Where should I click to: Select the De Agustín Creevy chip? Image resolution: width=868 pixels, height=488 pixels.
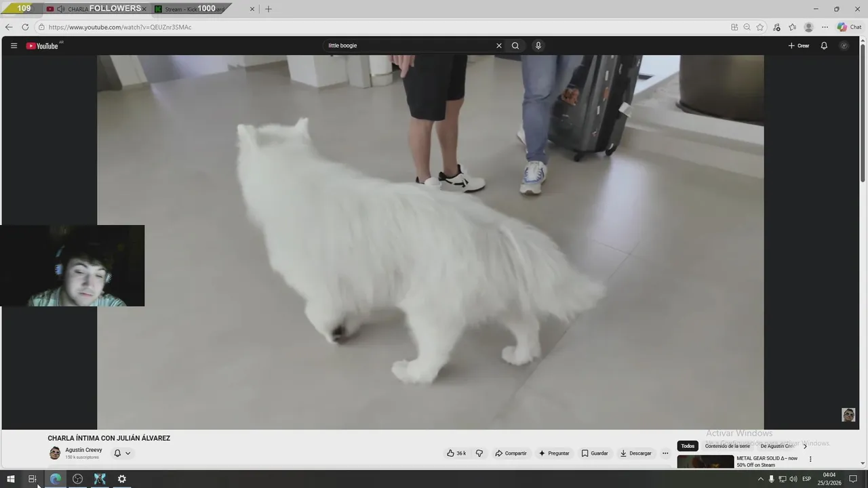point(776,446)
